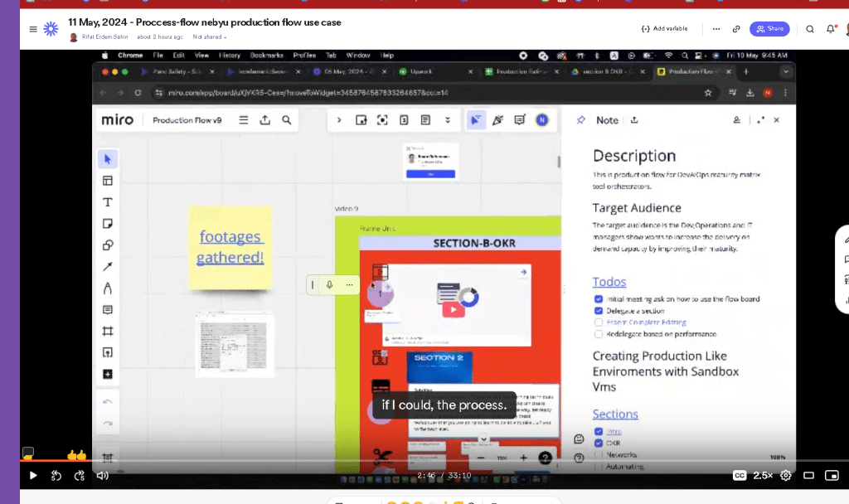This screenshot has width=849, height=504.
Task: Uncheck Delegate a section todo
Action: (x=599, y=311)
